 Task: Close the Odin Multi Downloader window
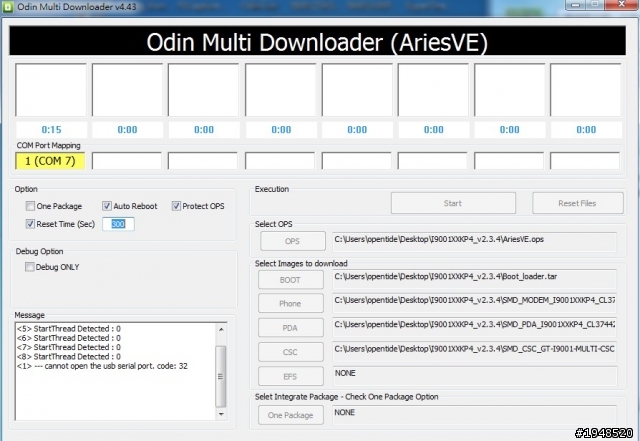(622, 4)
